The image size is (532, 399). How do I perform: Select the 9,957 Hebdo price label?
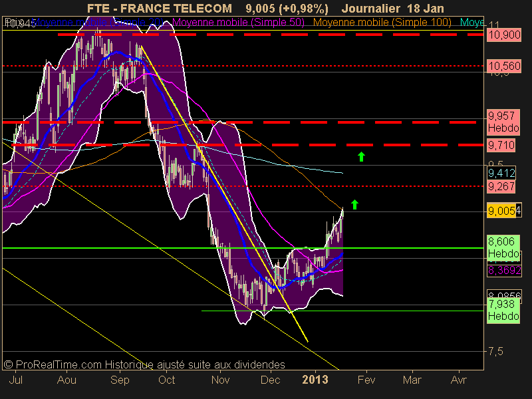503,122
